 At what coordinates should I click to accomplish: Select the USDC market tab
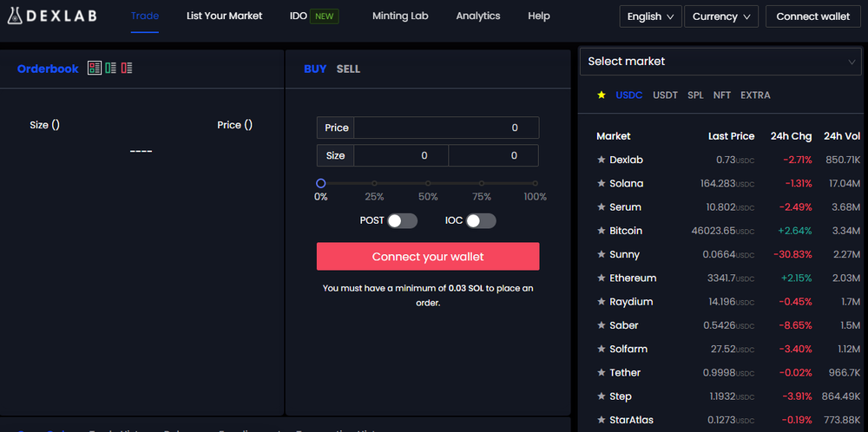pos(628,95)
